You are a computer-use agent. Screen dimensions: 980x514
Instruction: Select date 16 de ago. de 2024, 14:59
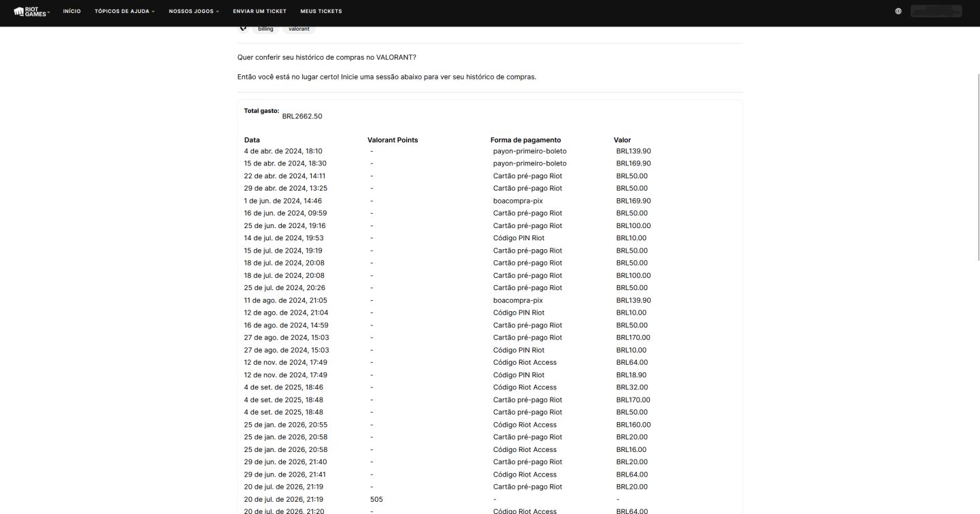(x=286, y=325)
